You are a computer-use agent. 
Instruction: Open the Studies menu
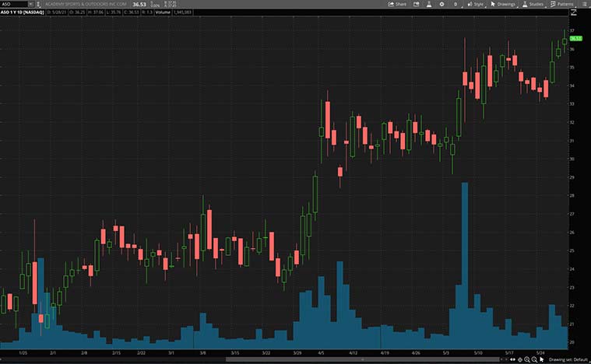pyautogui.click(x=533, y=4)
